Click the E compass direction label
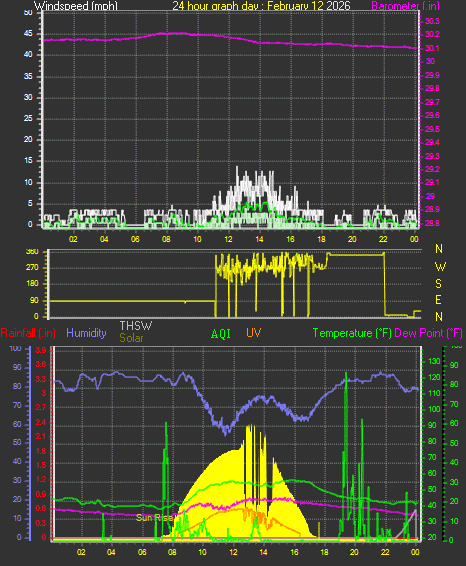This screenshot has width=466, height=566. [x=438, y=300]
